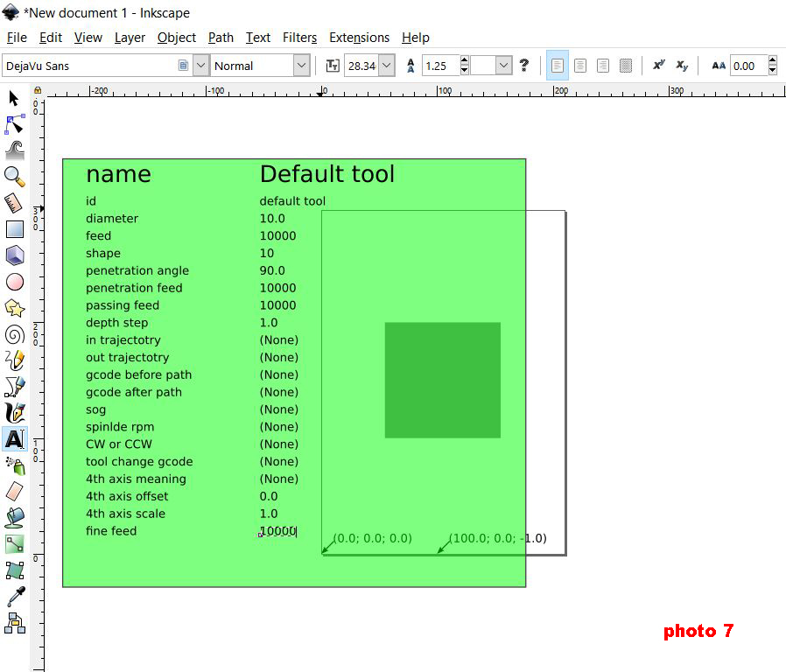This screenshot has height=672, width=786.
Task: Select the Connector diagram tool
Action: pos(15,623)
